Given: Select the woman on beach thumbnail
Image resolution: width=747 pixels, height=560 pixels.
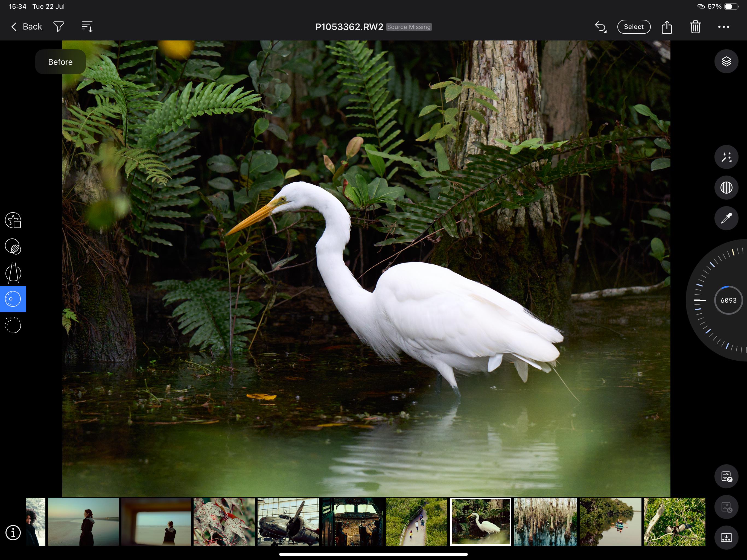Looking at the screenshot, I should pos(83,521).
